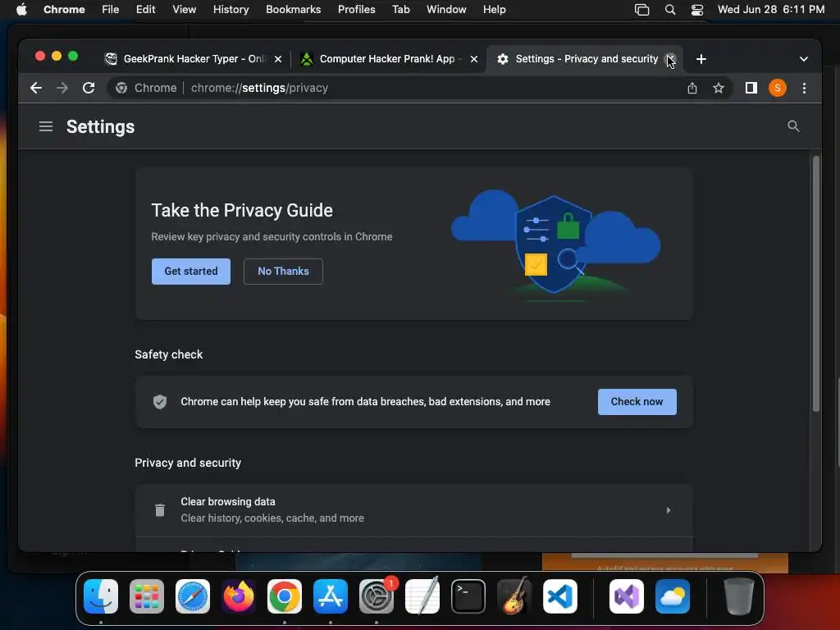This screenshot has width=840, height=630.
Task: Reload the settings page
Action: [x=89, y=88]
